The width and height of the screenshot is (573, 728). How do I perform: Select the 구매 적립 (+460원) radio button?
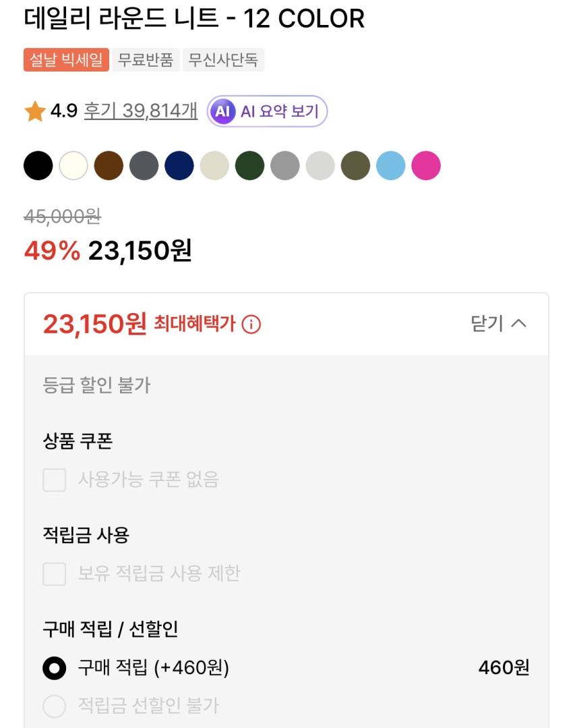click(55, 668)
